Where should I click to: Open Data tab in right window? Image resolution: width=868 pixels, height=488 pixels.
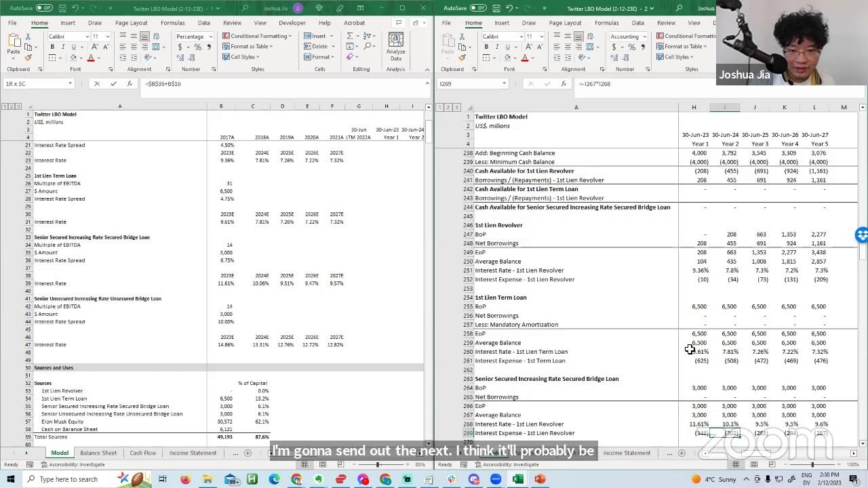[639, 22]
